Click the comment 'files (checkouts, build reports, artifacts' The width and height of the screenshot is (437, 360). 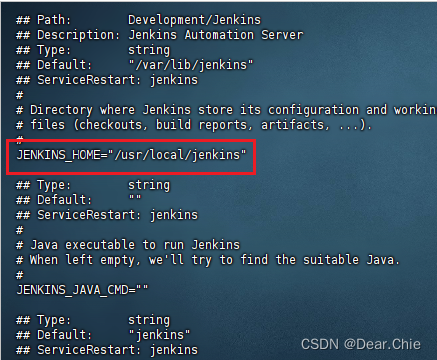coord(194,125)
